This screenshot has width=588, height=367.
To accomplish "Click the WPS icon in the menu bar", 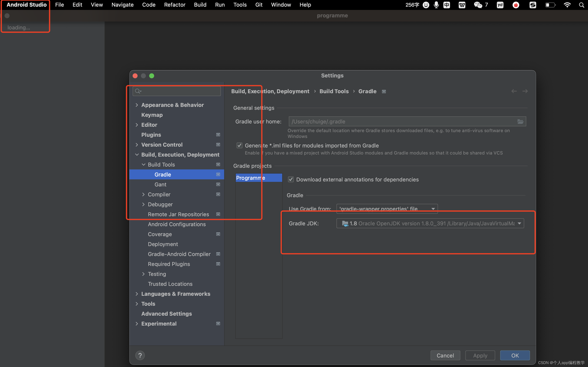I will (462, 5).
